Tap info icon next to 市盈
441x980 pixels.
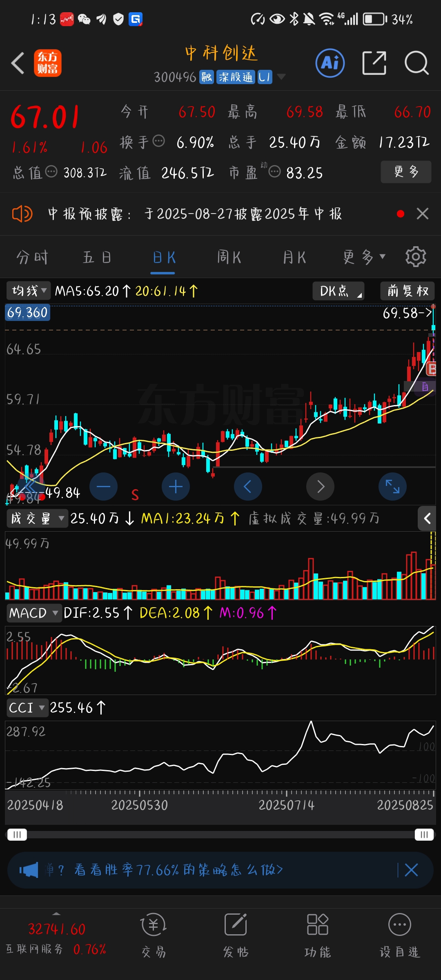coord(275,171)
